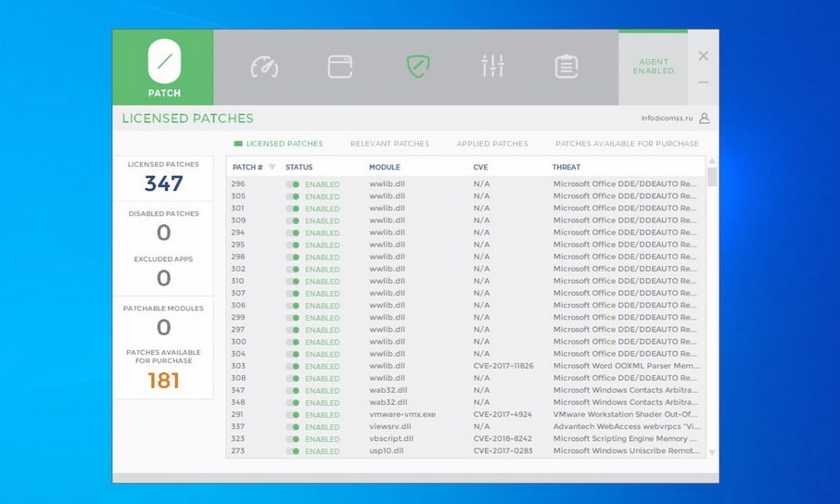Sort by the MODULE column header
The image size is (840, 504).
[x=385, y=167]
